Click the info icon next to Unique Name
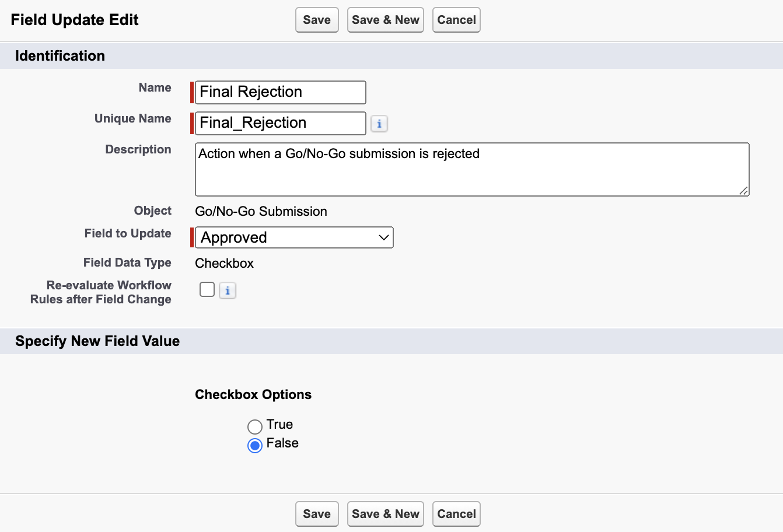This screenshot has height=532, width=783. coord(379,124)
